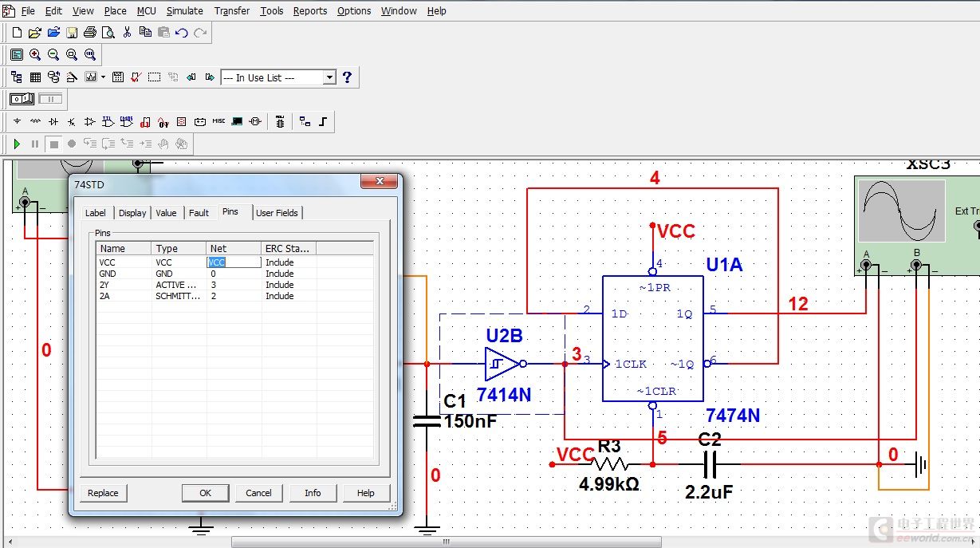Viewport: 980px width, 548px height.
Task: Click the Info button
Action: pyautogui.click(x=313, y=493)
